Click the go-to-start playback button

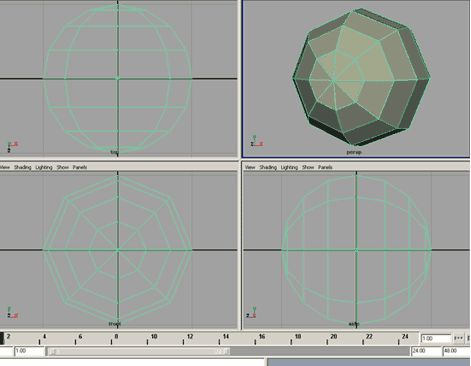coord(459,338)
